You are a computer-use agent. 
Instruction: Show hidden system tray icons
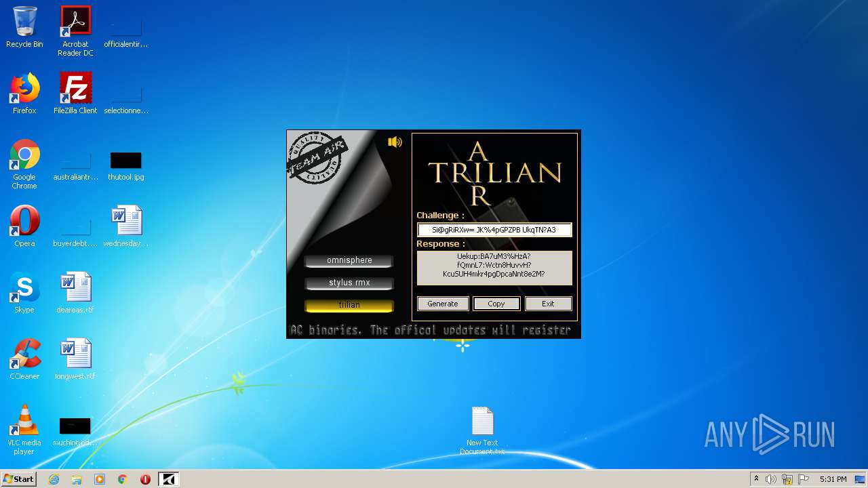[x=756, y=479]
